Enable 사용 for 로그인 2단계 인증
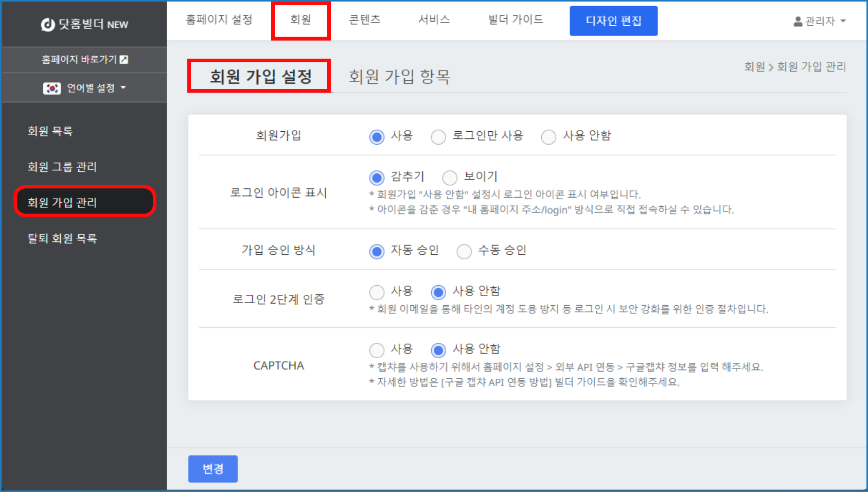 pos(377,292)
